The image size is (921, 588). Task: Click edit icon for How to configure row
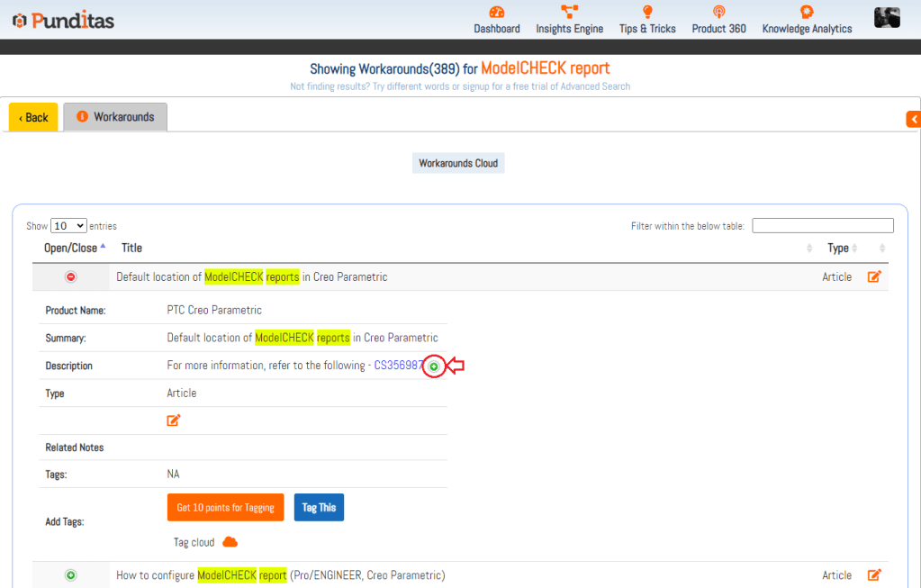pos(873,574)
